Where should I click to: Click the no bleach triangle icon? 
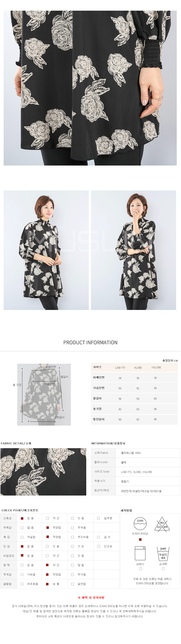(162, 524)
